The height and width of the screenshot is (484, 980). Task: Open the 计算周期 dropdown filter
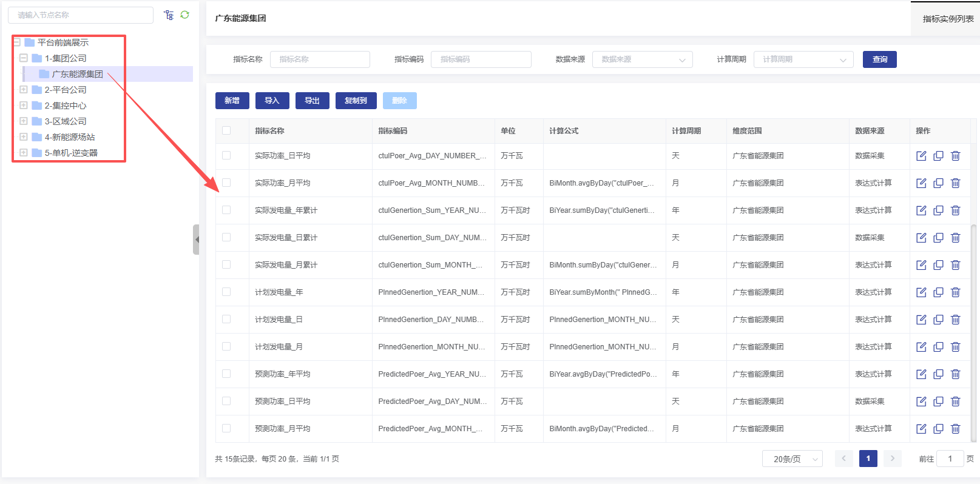(x=803, y=59)
